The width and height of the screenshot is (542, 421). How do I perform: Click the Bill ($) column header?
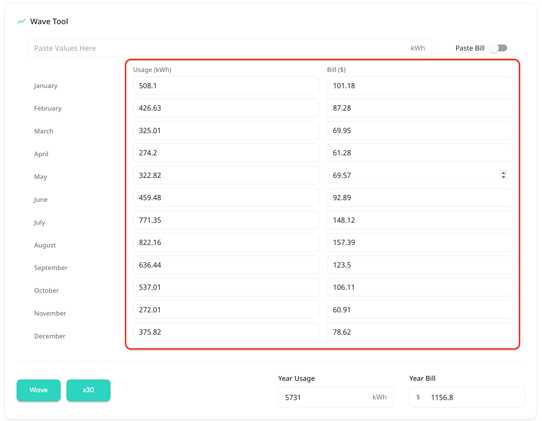[x=336, y=70]
